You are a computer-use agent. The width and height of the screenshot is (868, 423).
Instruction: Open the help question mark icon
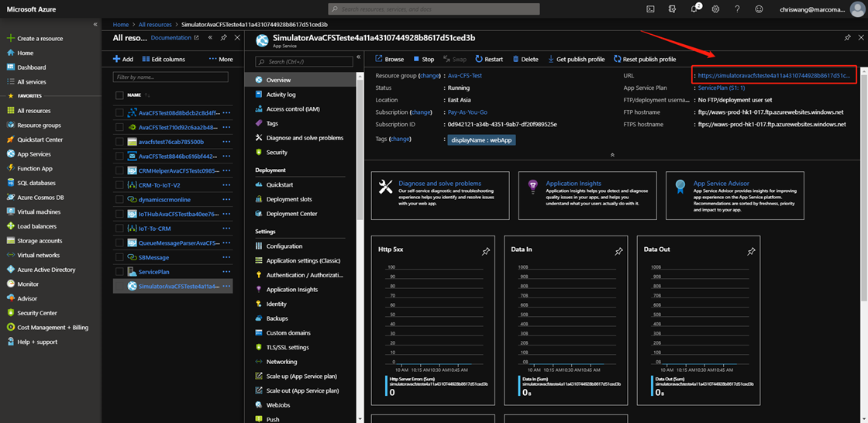click(x=737, y=9)
